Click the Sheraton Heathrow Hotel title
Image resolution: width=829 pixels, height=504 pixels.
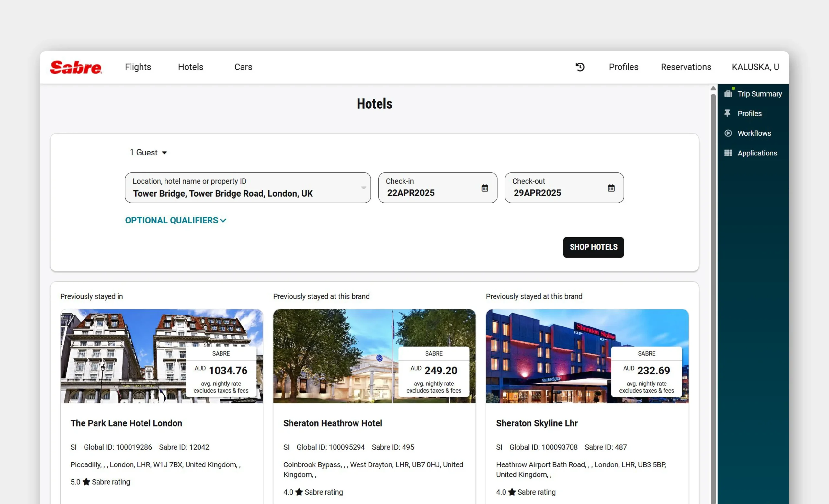[332, 423]
